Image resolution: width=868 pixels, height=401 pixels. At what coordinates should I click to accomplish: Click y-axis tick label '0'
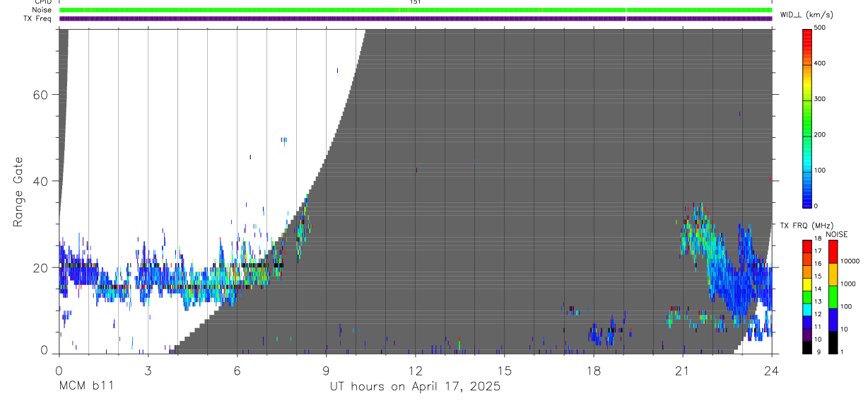pyautogui.click(x=45, y=350)
